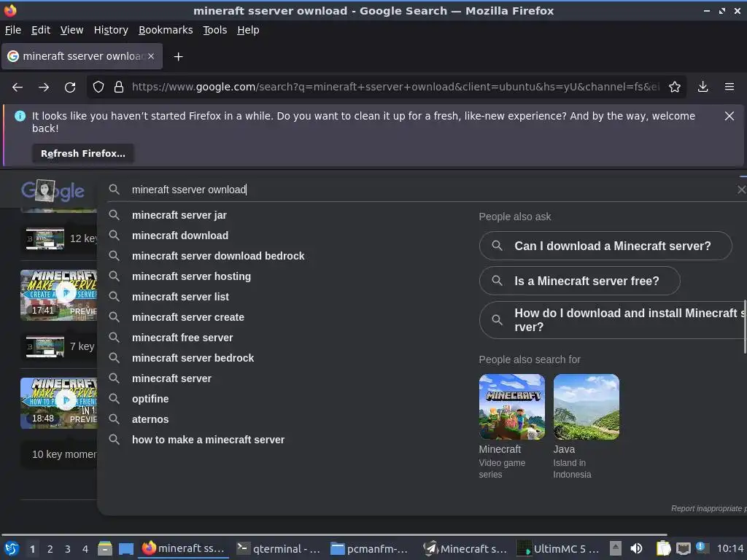This screenshot has width=747, height=560.
Task: Go back with the browser back arrow
Action: (18, 87)
